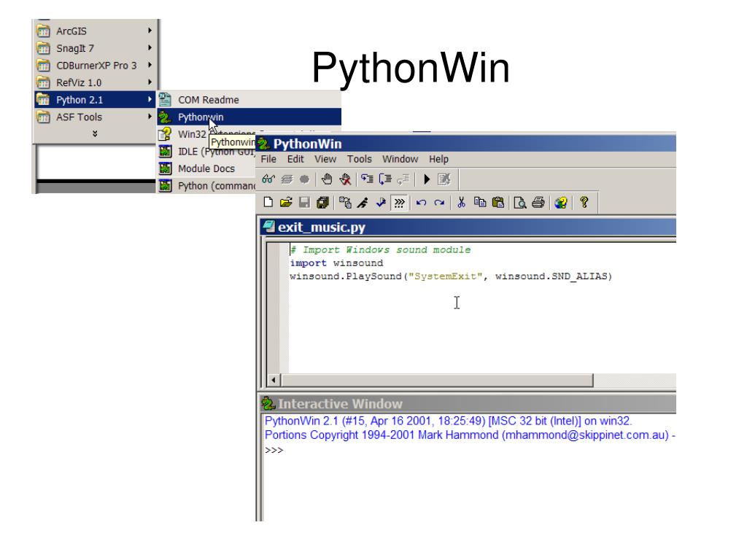Image resolution: width=747 pixels, height=560 pixels.
Task: Expand the RefViz 1.0 submenu
Action: [95, 82]
